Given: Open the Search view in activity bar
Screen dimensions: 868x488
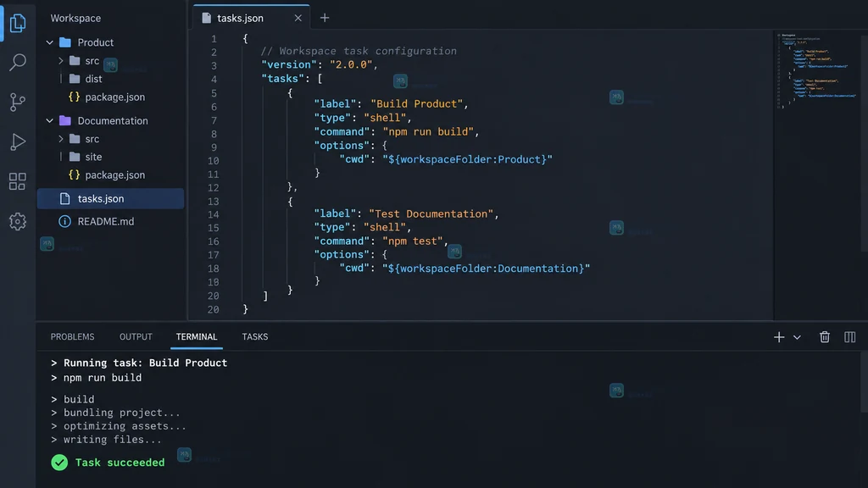Looking at the screenshot, I should tap(18, 62).
